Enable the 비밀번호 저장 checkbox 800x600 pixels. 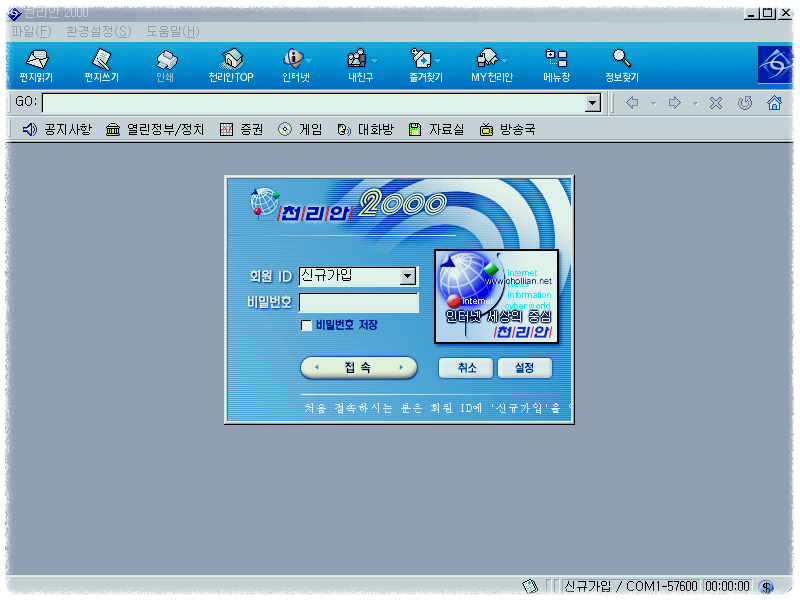click(x=306, y=326)
